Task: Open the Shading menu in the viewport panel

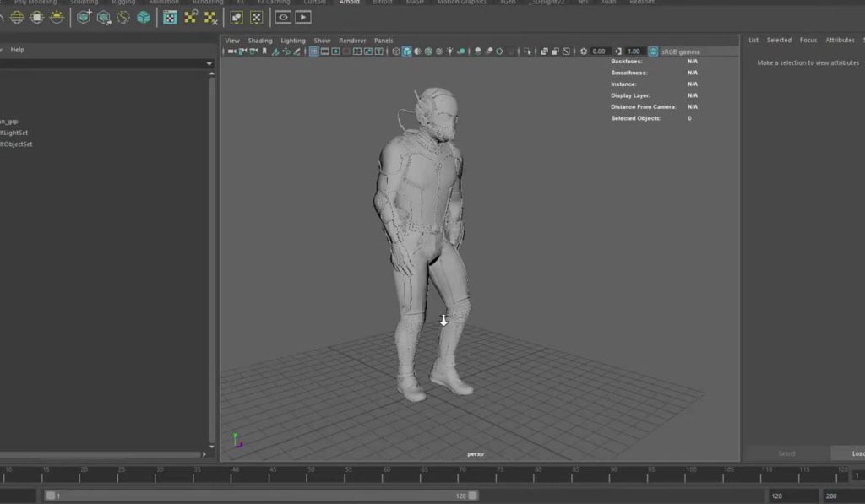Action: 259,41
